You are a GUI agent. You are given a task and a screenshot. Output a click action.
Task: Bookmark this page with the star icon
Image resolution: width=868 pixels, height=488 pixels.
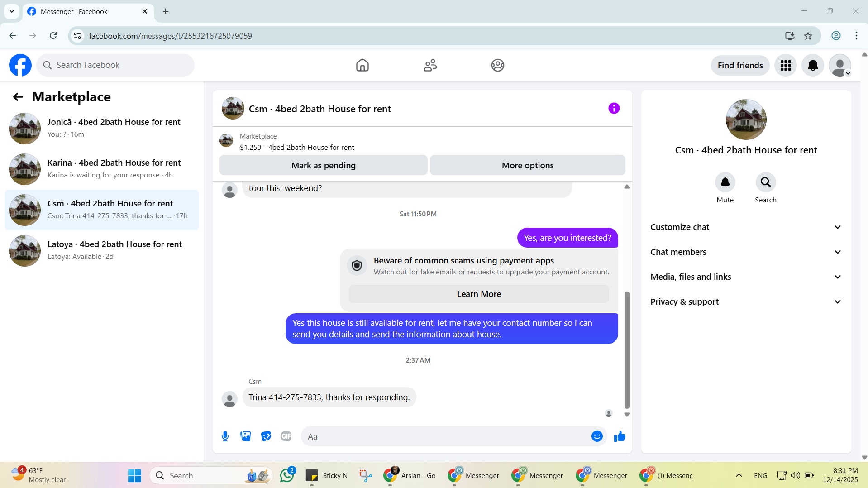click(x=808, y=36)
